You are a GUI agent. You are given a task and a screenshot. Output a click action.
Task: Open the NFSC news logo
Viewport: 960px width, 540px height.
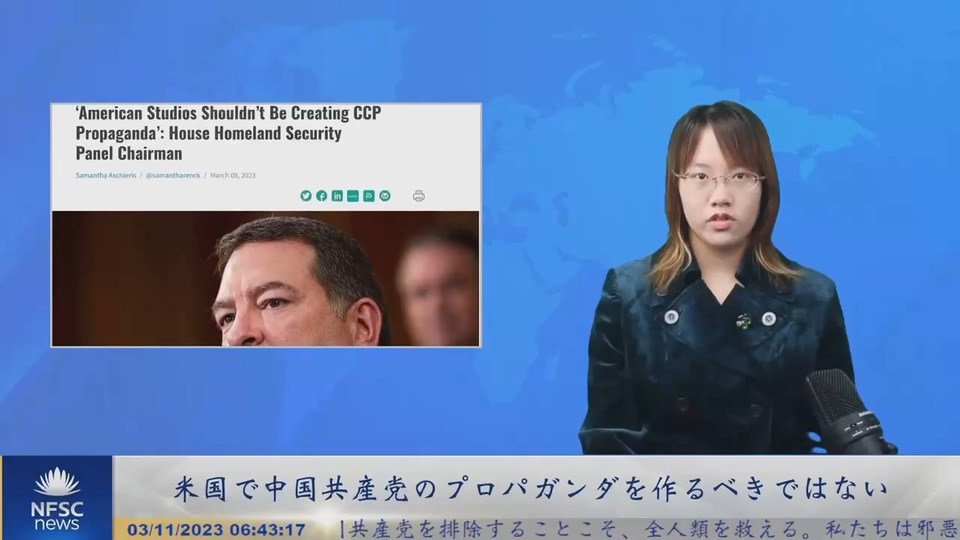point(57,498)
